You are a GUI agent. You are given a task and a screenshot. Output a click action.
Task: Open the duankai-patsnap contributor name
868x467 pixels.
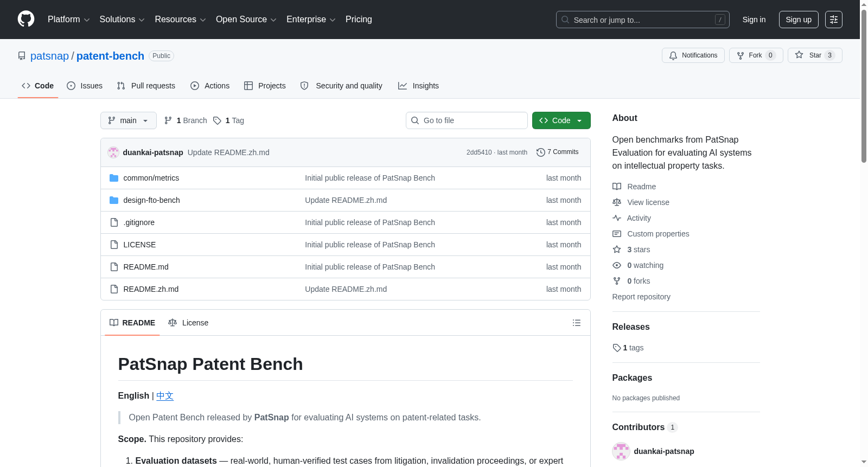click(664, 451)
